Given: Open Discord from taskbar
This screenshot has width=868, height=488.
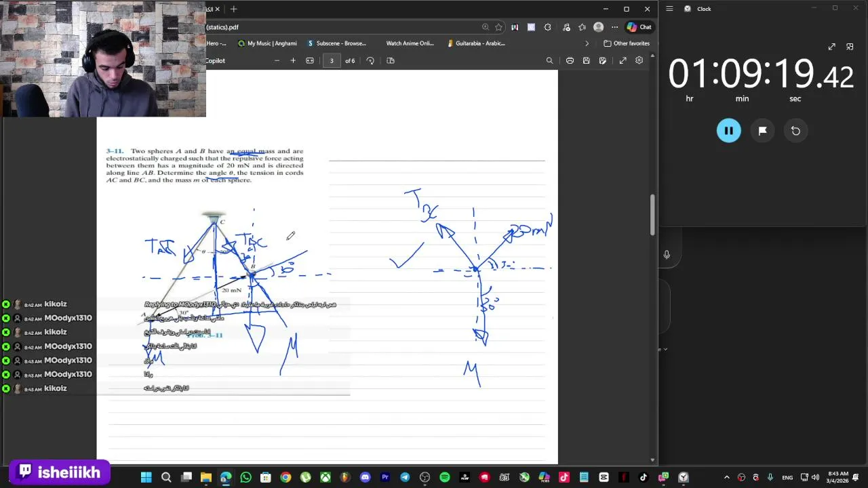Looking at the screenshot, I should click(x=366, y=477).
